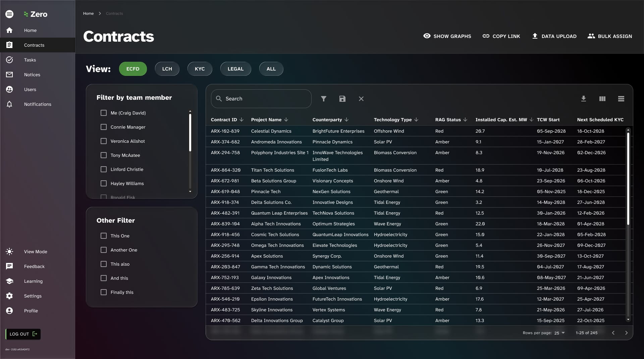Sort by Contract ID column arrow
644x359 pixels.
click(x=241, y=120)
